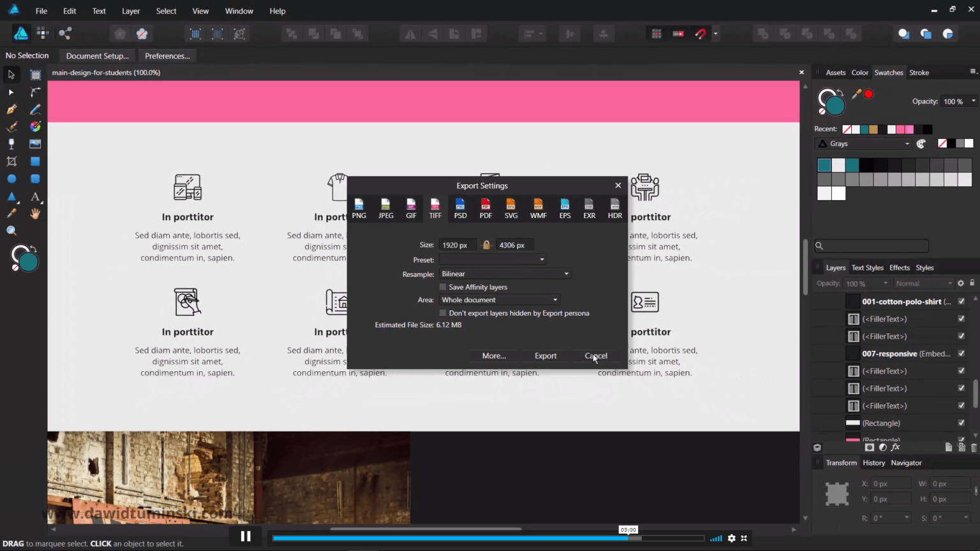Check Don't export layers hidden option
This screenshot has height=551, width=980.
(443, 313)
